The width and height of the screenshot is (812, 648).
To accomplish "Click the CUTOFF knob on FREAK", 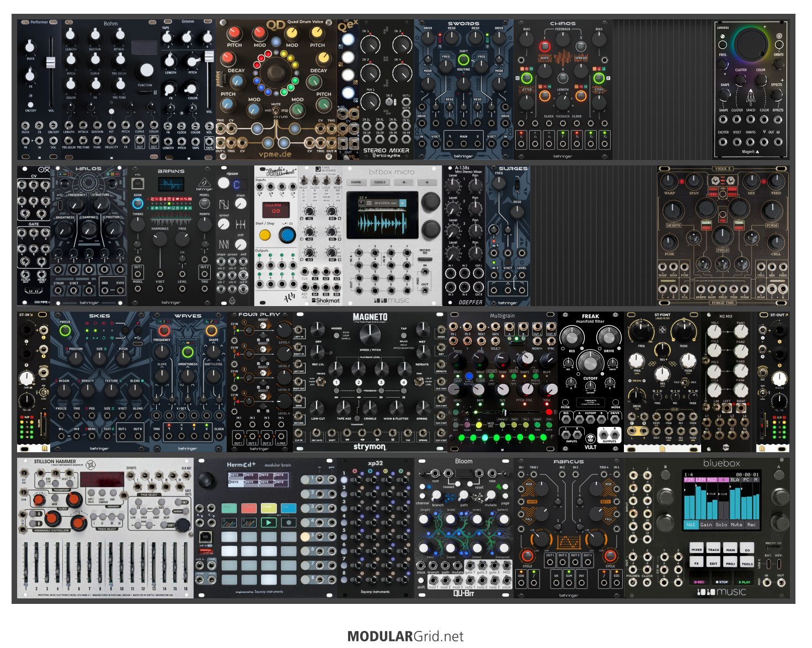I will click(590, 363).
